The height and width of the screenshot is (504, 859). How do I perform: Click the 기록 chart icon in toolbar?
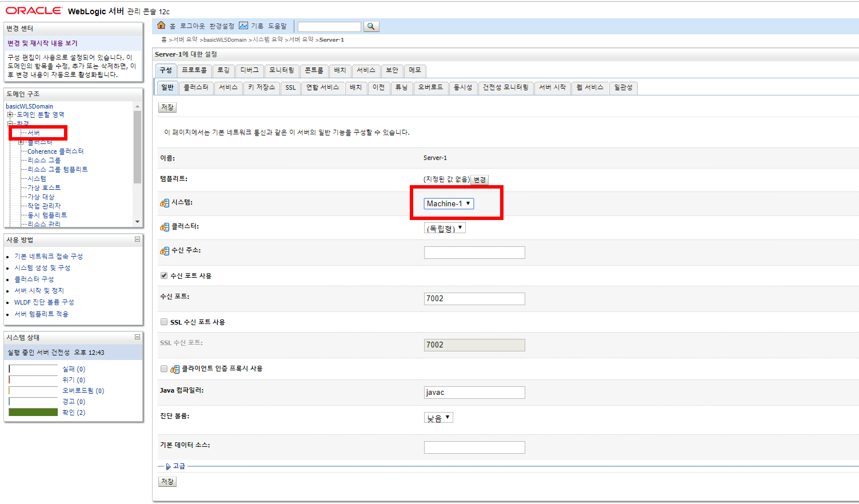click(x=243, y=26)
